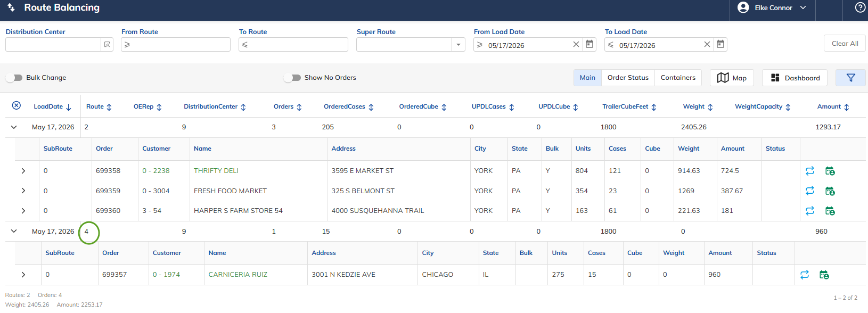Expand order 699360 row details
The height and width of the screenshot is (313, 868).
point(23,211)
